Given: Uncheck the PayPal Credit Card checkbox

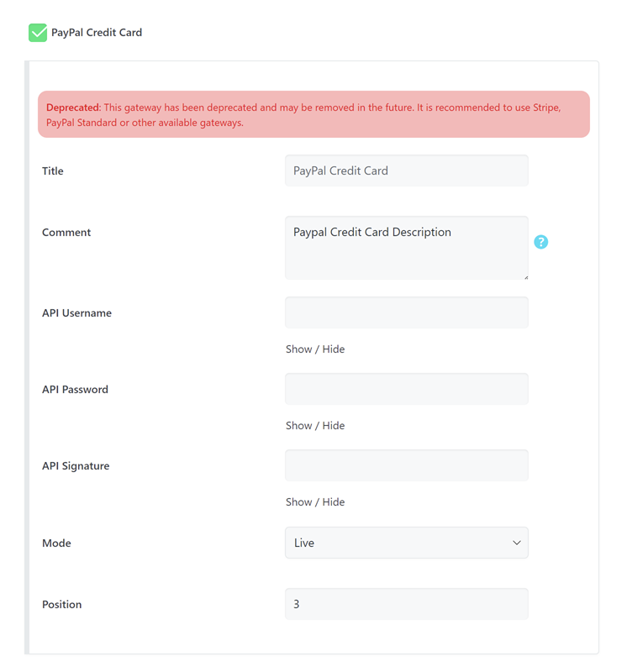Looking at the screenshot, I should 38,33.
